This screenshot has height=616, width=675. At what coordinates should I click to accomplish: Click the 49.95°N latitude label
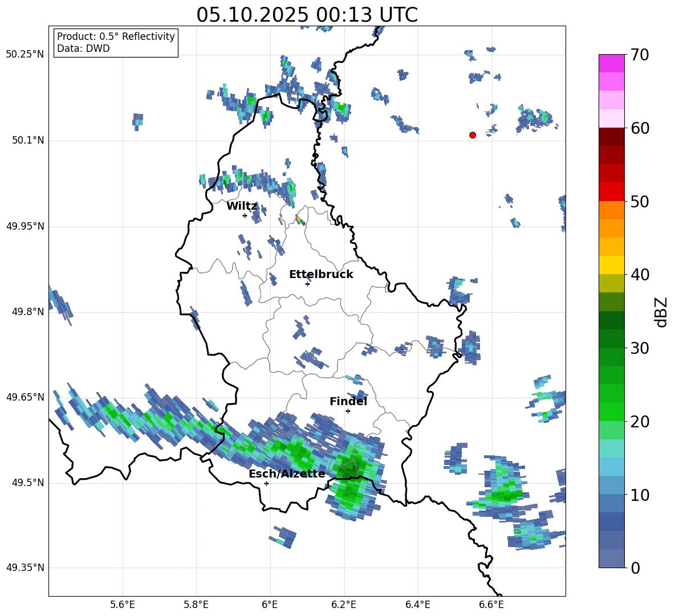coord(25,226)
